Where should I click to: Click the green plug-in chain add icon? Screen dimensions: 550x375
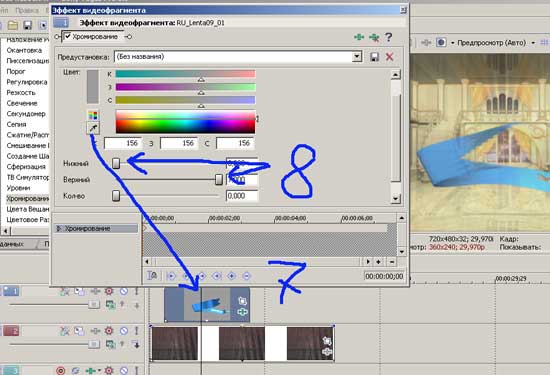(x=359, y=37)
